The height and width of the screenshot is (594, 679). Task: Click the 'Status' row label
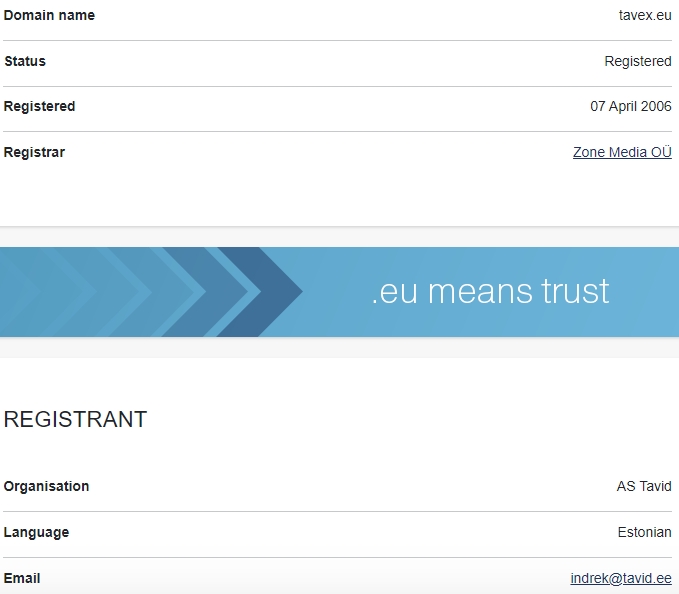25,61
